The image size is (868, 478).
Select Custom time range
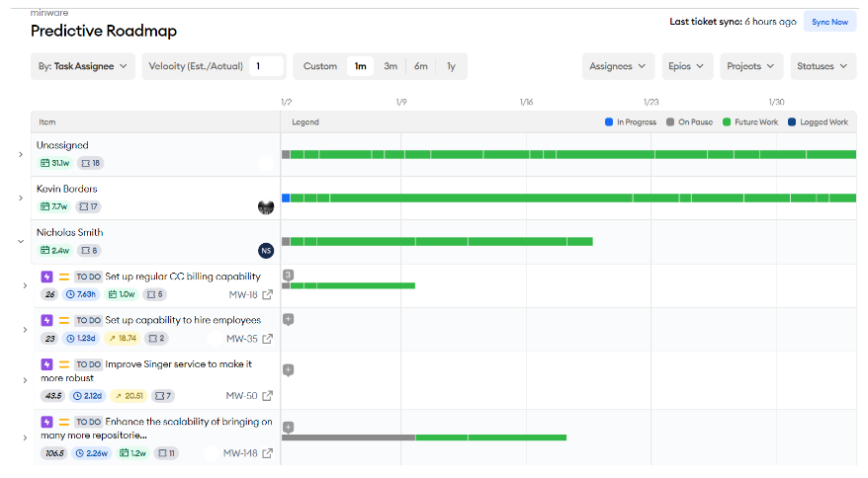click(x=320, y=66)
